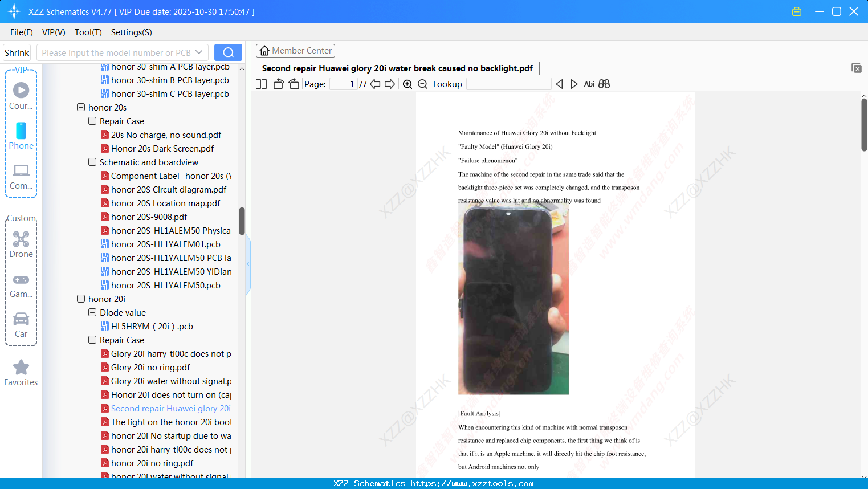Click the phone photo in the PDF
868x489 pixels.
click(514, 299)
